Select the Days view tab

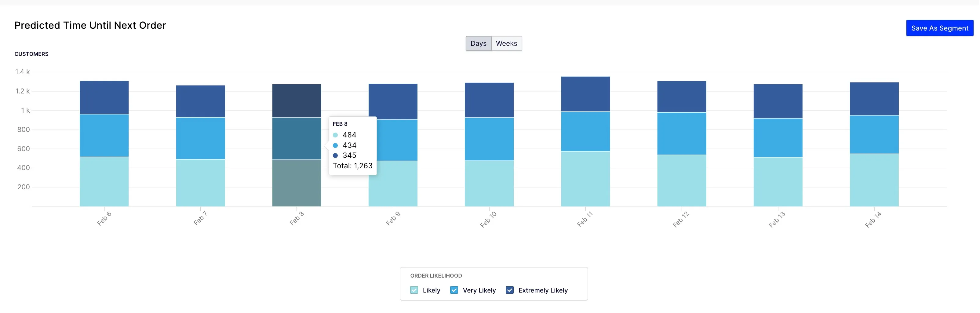479,43
